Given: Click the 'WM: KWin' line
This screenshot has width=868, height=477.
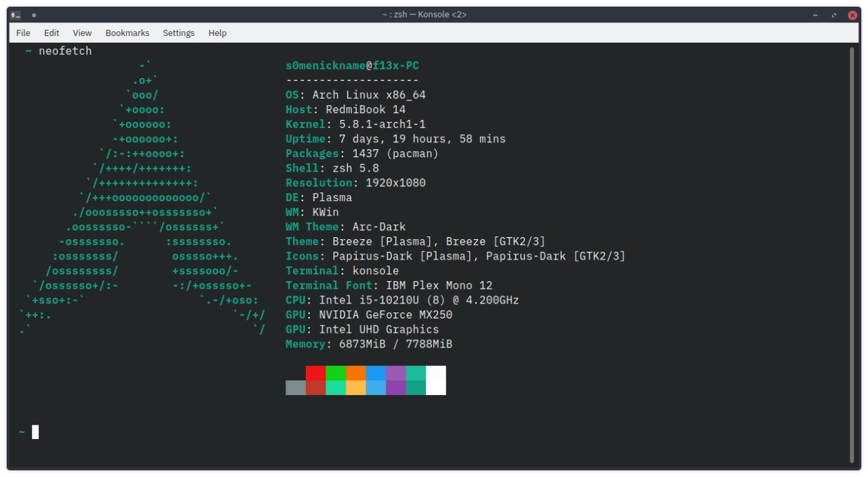Looking at the screenshot, I should [x=312, y=212].
